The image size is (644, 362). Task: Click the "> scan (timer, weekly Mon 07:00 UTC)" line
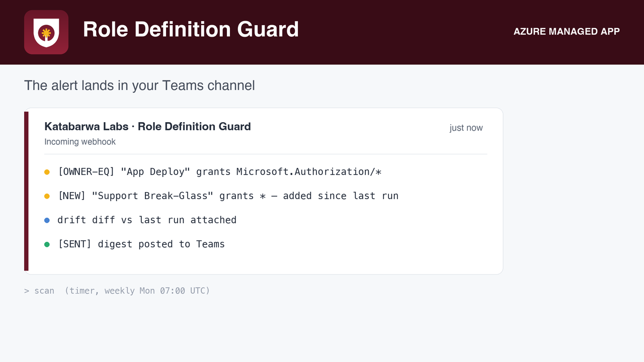(117, 291)
